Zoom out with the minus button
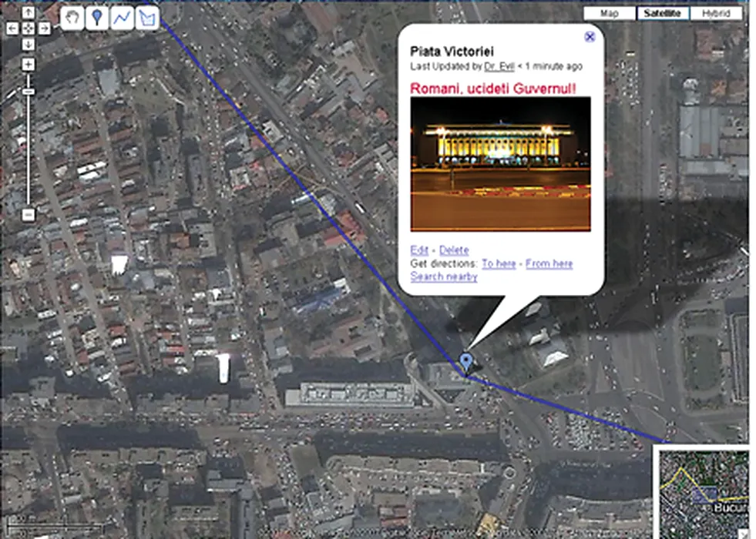The height and width of the screenshot is (539, 756). (29, 214)
